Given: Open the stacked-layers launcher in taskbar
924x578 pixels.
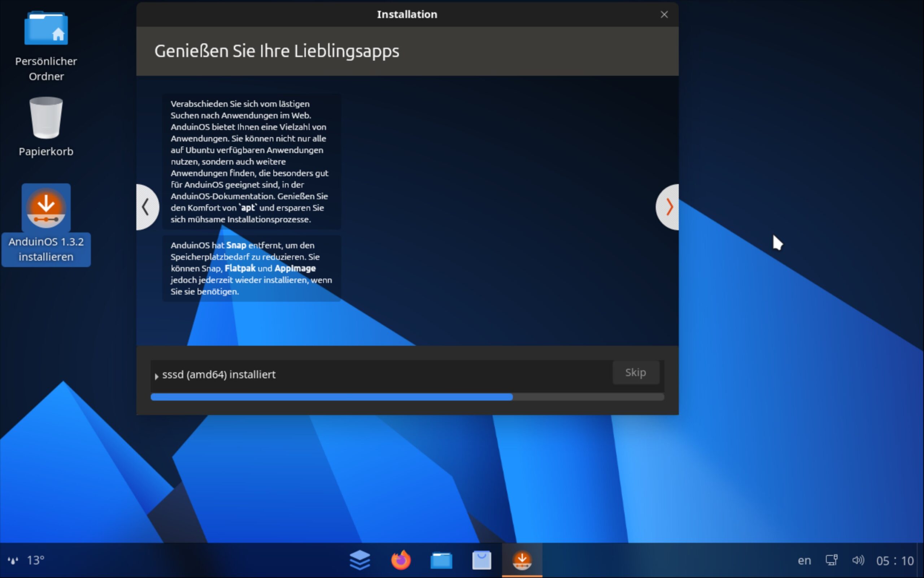Looking at the screenshot, I should [x=359, y=560].
